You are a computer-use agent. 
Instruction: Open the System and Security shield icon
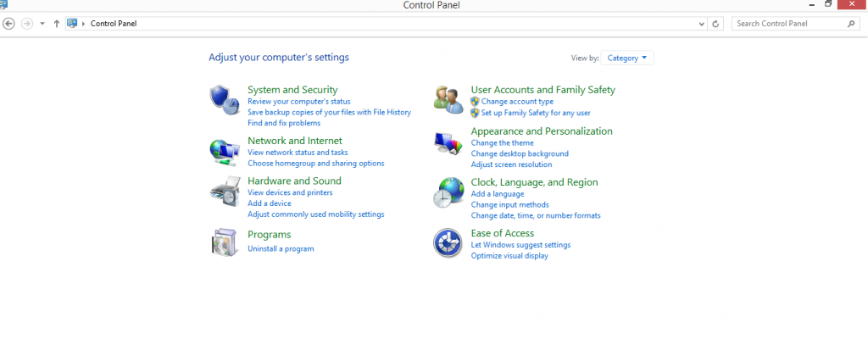[x=224, y=100]
